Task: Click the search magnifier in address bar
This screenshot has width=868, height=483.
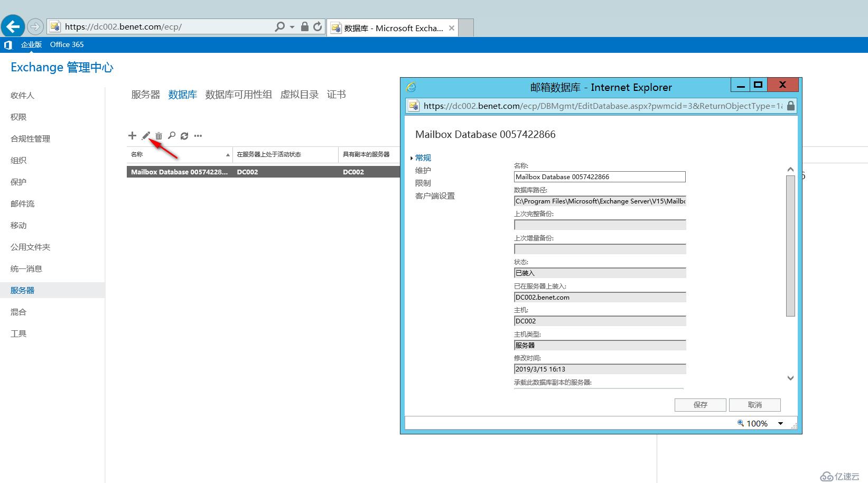Action: pos(280,26)
